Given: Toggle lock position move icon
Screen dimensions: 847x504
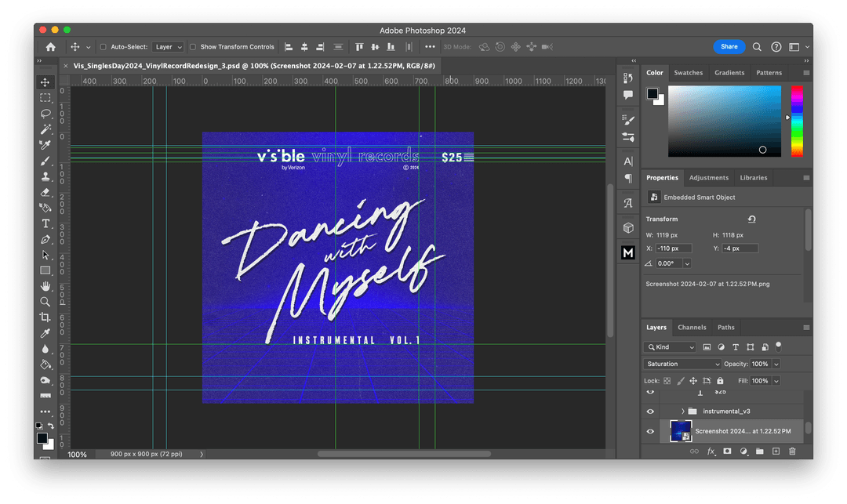Looking at the screenshot, I should pos(693,381).
